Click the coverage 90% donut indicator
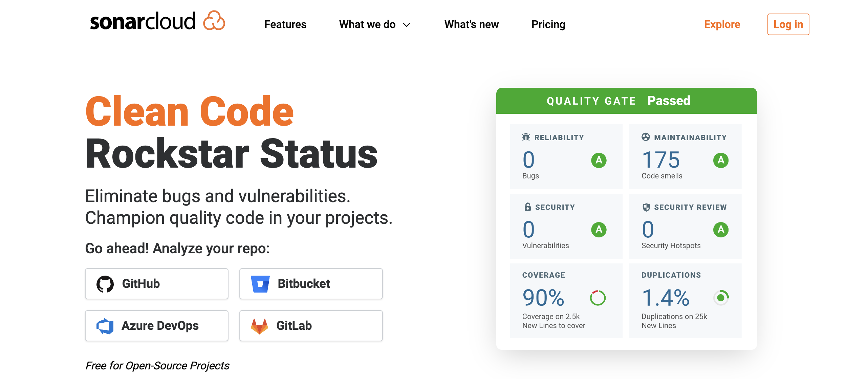 598,298
